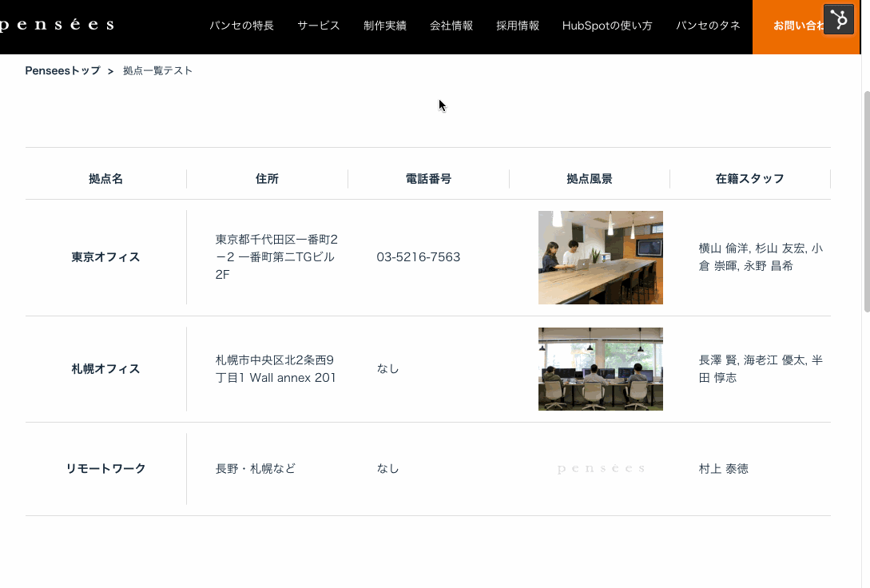This screenshot has height=588, width=870.
Task: Click the Penseesトップ breadcrumb link
Action: click(62, 70)
